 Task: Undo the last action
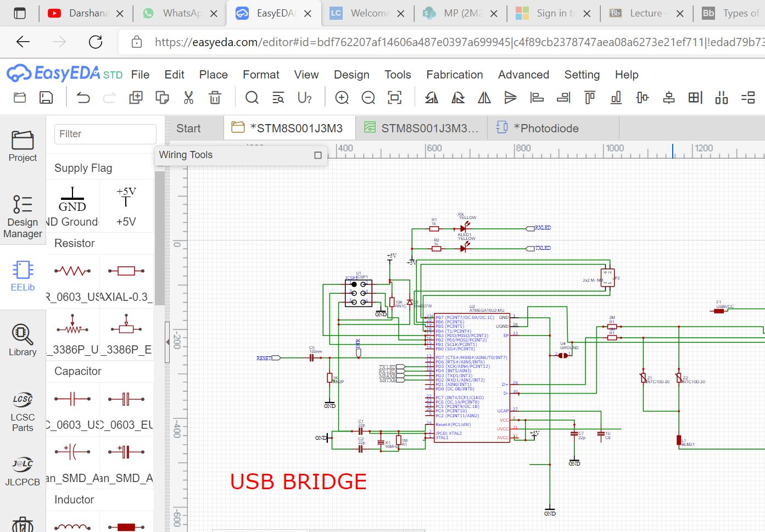click(x=82, y=97)
